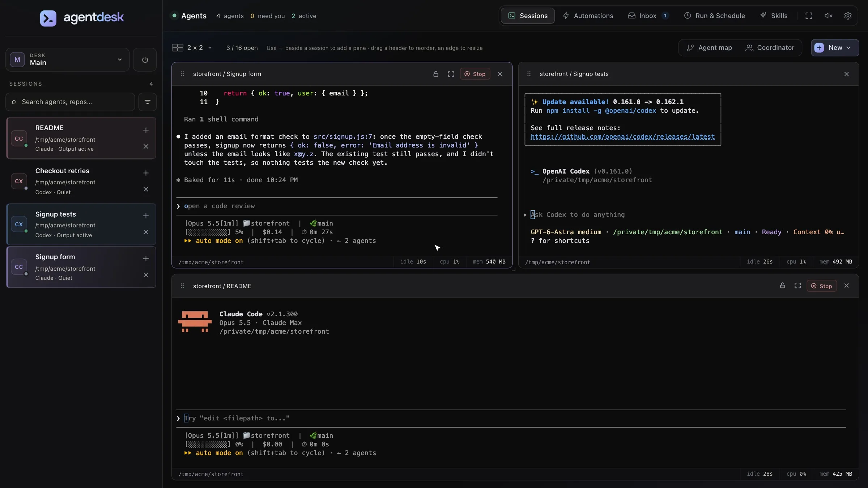Open the codex releases GitHub link
This screenshot has height=488, width=868.
[622, 137]
